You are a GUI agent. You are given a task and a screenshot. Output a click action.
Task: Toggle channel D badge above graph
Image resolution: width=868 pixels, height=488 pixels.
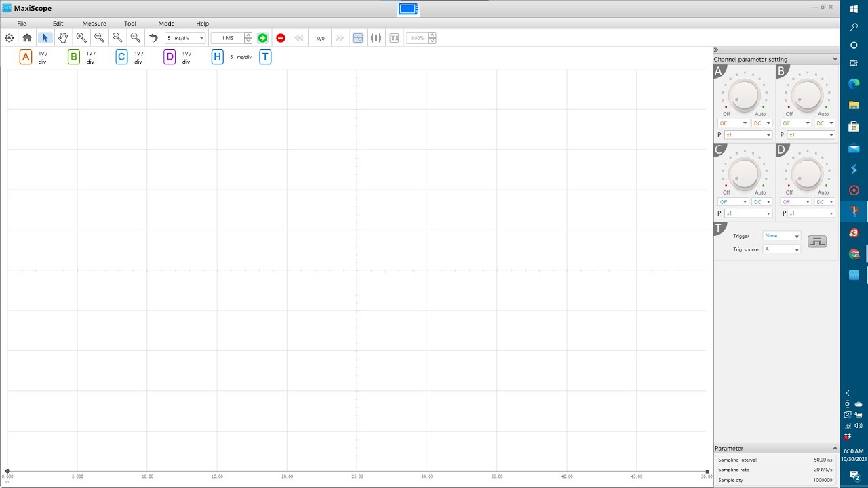point(170,57)
